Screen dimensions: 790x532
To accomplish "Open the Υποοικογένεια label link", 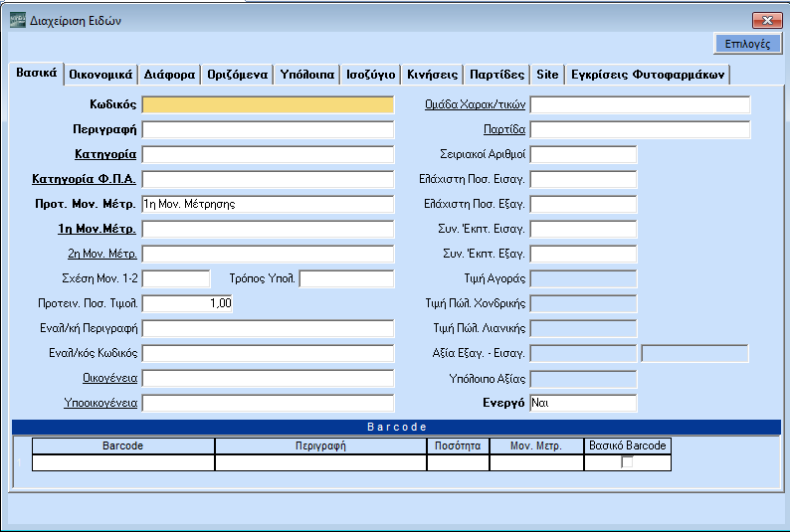I will (x=100, y=403).
